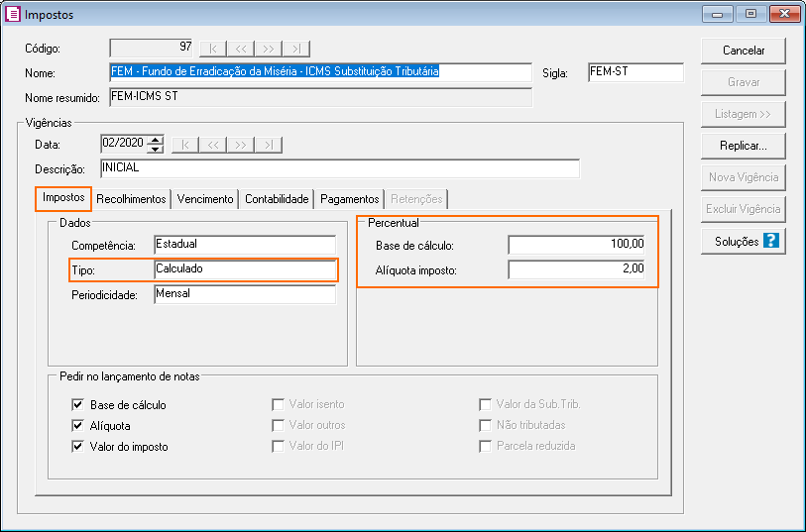Go to next record next to Código
The height and width of the screenshot is (532, 806).
coord(269,49)
